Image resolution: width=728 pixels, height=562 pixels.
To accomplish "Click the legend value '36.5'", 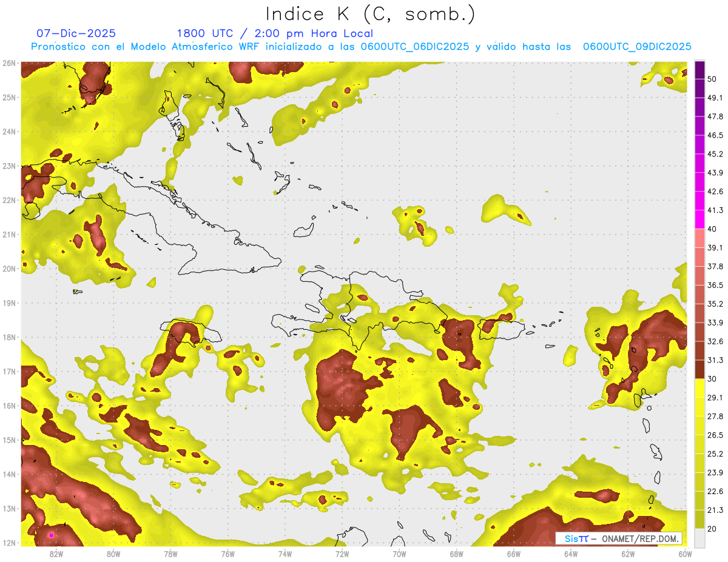I will coord(715,286).
